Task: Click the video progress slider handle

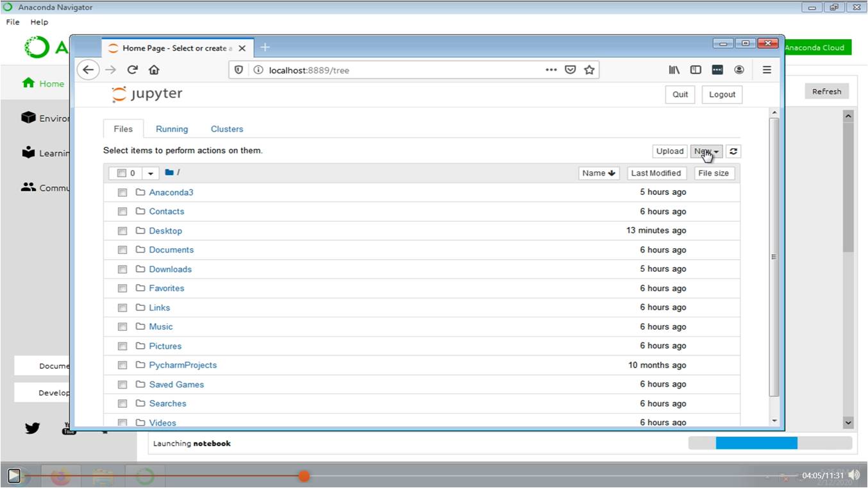Action: [x=304, y=475]
